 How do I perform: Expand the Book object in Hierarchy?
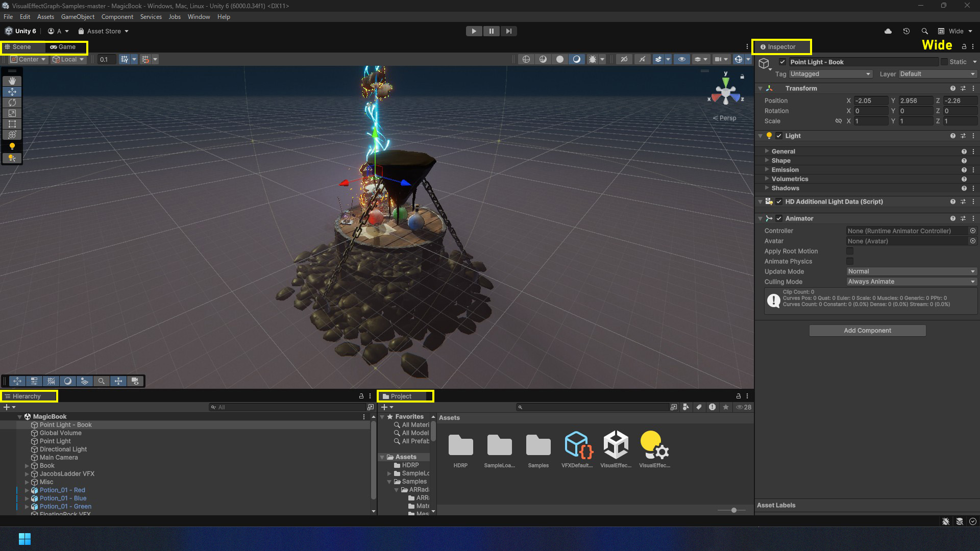click(x=27, y=466)
